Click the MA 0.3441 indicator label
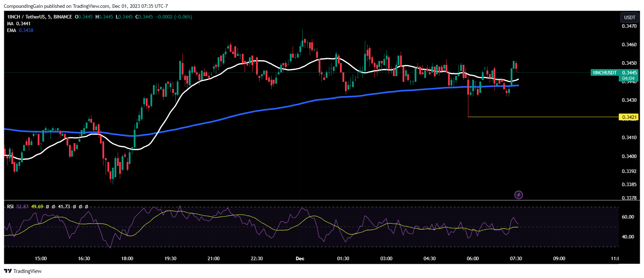This screenshot has width=644, height=278. pos(19,23)
